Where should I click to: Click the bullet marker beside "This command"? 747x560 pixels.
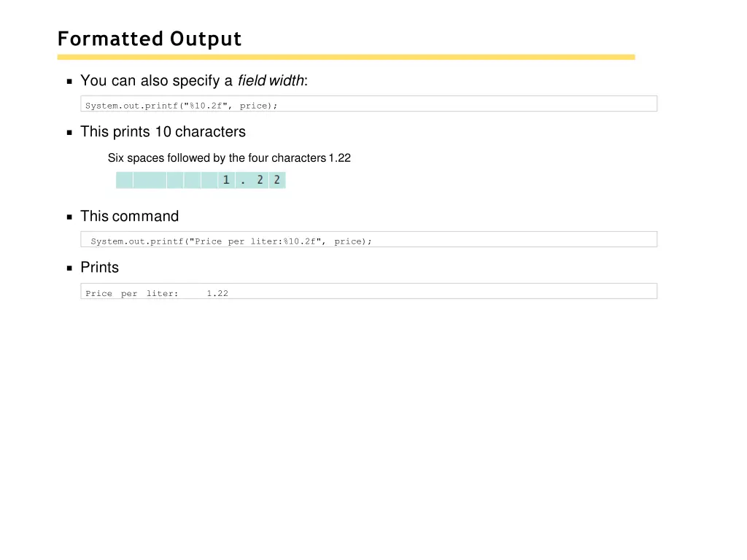coord(69,216)
